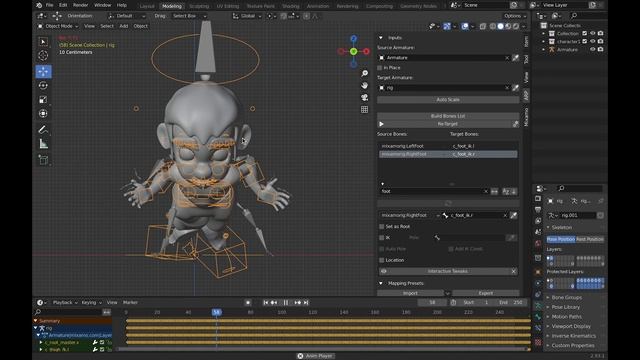Jump to the next keyframe
The image size is (640, 360).
pyautogui.click(x=298, y=302)
